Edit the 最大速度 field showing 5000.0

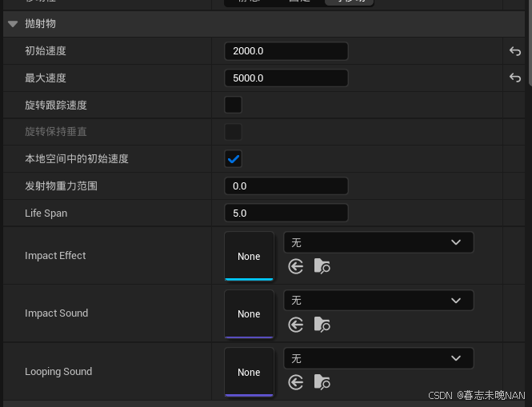point(286,78)
